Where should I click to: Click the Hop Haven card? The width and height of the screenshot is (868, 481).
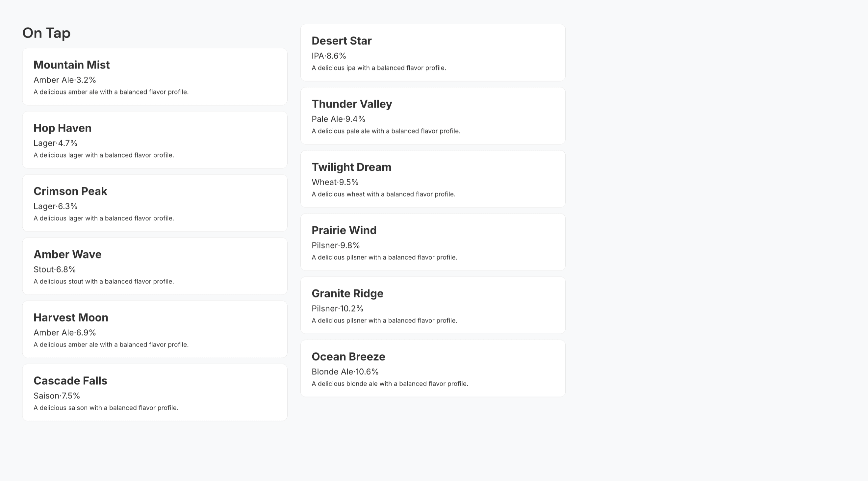pos(155,140)
